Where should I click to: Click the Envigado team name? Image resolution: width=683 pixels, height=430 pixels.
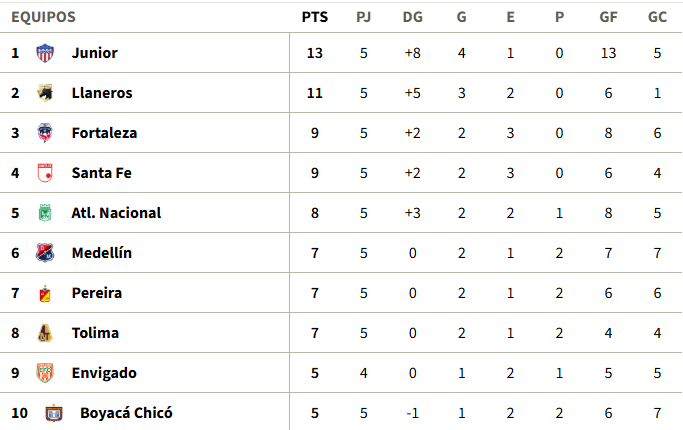[x=104, y=373]
